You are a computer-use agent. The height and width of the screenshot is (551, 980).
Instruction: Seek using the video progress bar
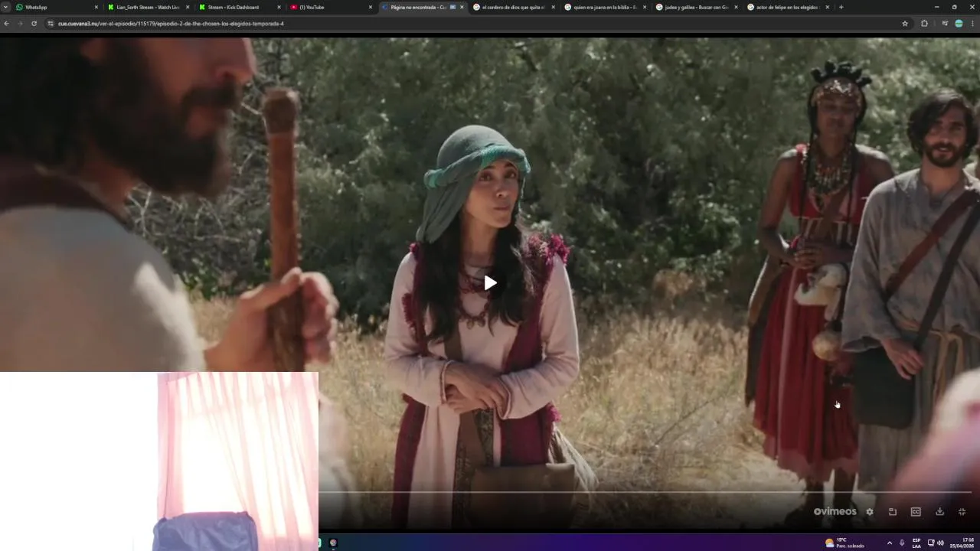tap(645, 492)
